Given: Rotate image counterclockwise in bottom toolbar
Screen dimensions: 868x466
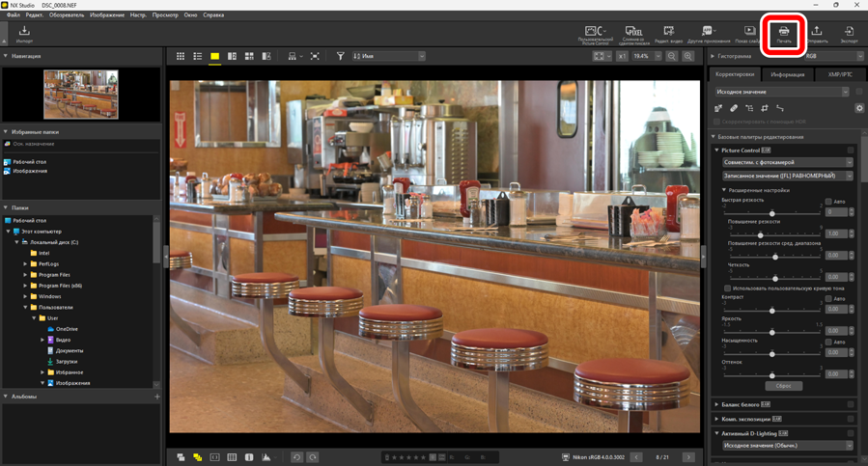Looking at the screenshot, I should point(296,457).
